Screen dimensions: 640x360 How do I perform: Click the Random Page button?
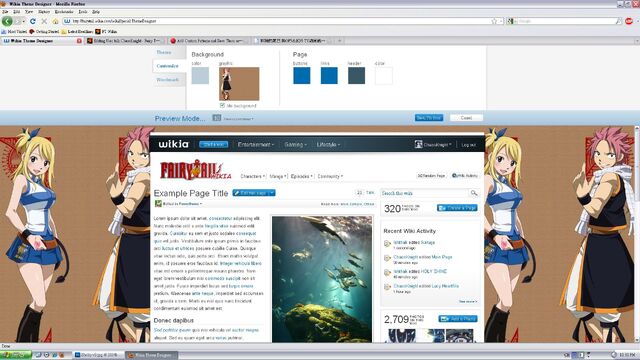[431, 176]
